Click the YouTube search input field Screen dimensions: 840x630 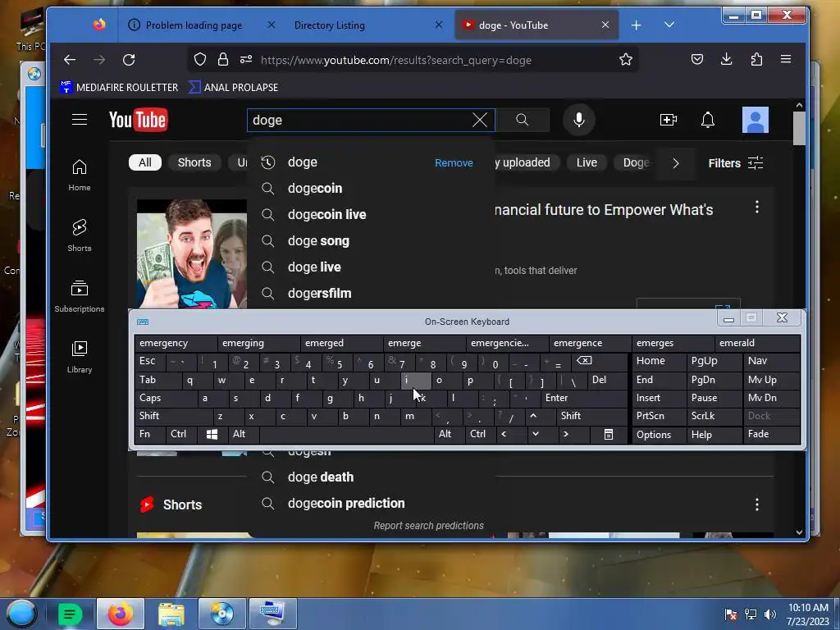(360, 120)
